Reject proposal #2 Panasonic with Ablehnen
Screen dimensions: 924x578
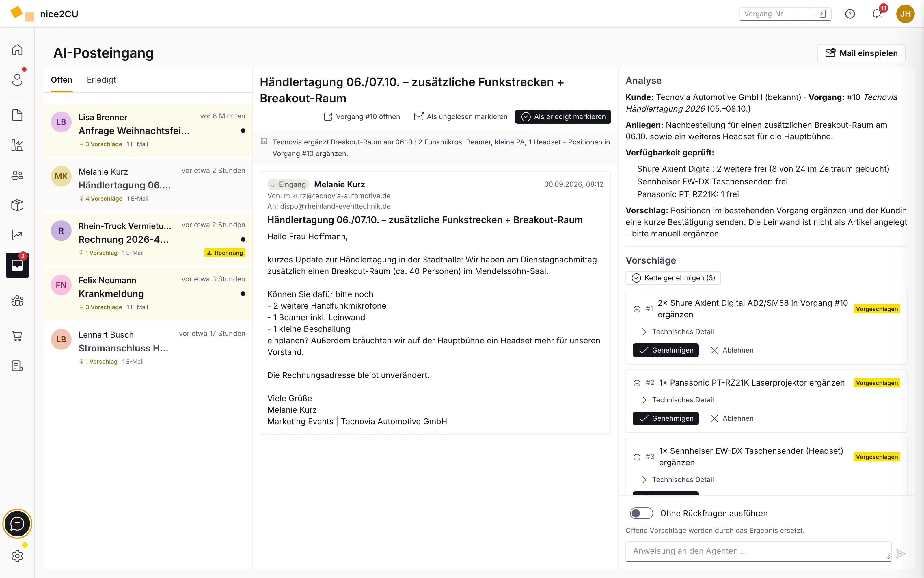coord(732,418)
